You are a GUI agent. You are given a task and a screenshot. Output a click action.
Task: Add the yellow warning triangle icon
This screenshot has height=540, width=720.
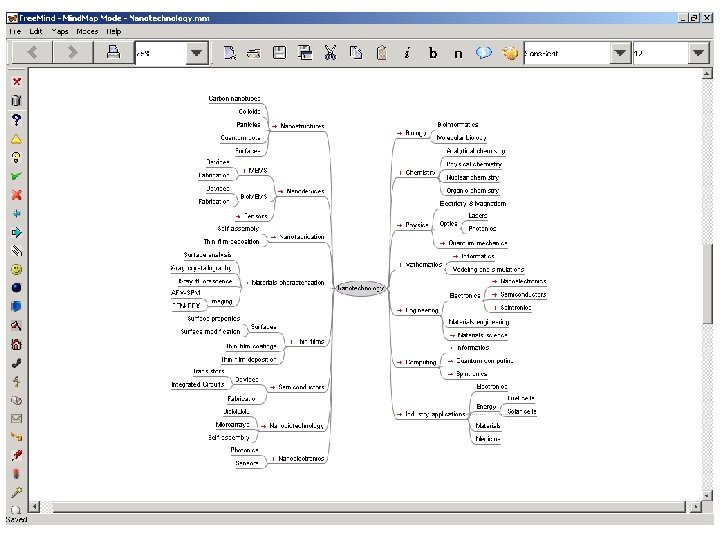point(17,139)
